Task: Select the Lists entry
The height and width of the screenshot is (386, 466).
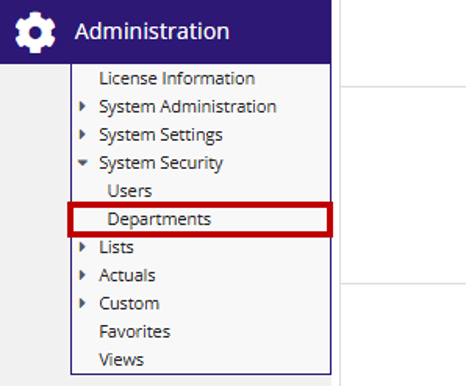Action: point(116,247)
